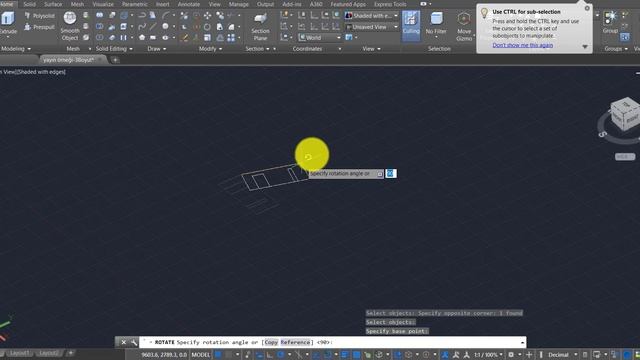Add a new drawing tab with plus

[x=115, y=60]
